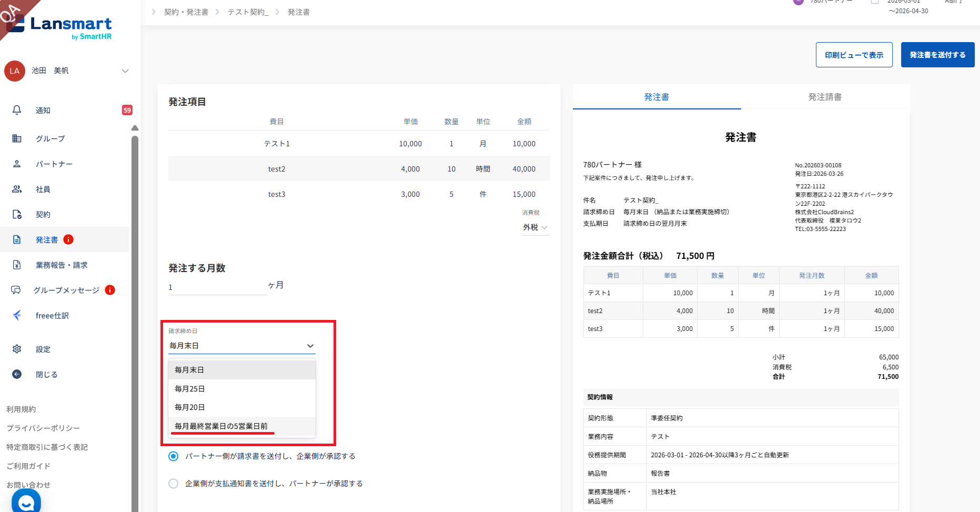Screen dimensions: 980x512
Task: Open freee仕訳 using the bird icon
Action: tap(17, 315)
